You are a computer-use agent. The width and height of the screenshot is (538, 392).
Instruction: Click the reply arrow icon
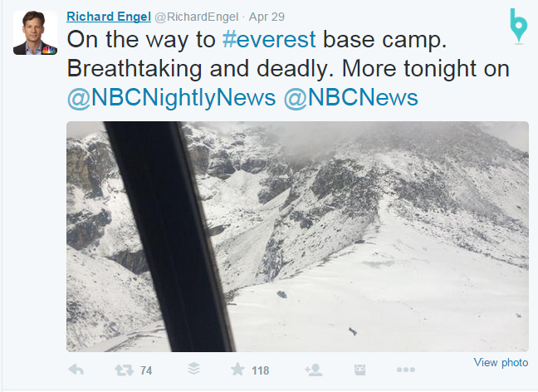[75, 370]
